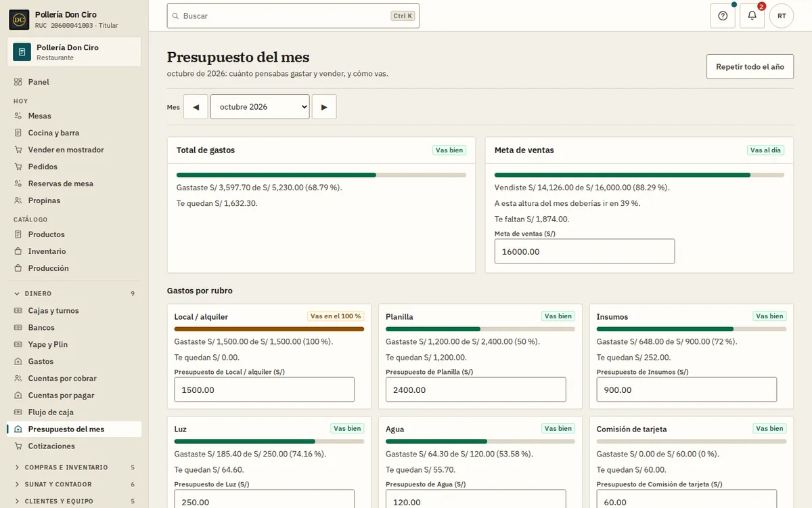The width and height of the screenshot is (812, 508).
Task: Click the Meta de ventas amount field
Action: point(585,251)
